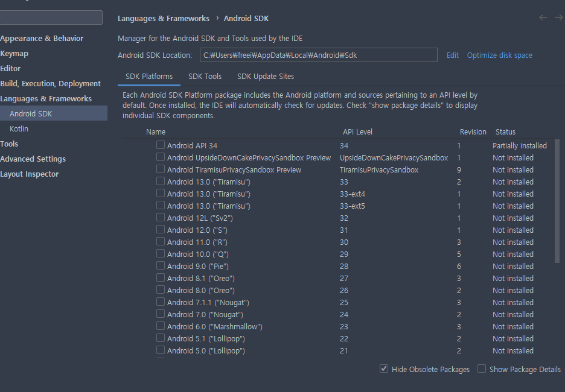The height and width of the screenshot is (392, 565).
Task: Check the Android 9.0 Pie checkbox
Action: click(161, 265)
